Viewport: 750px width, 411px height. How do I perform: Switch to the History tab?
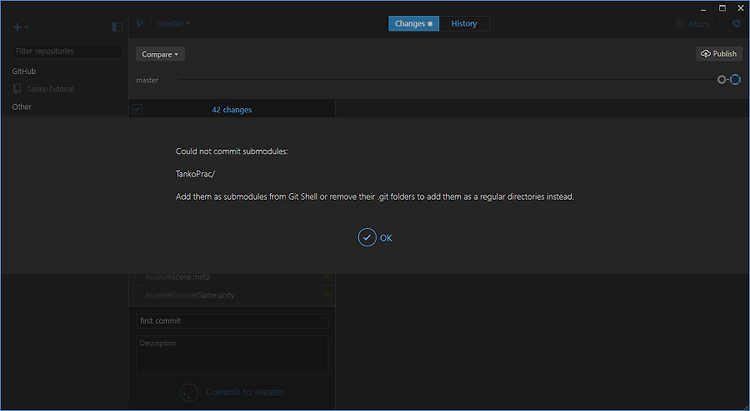pyautogui.click(x=464, y=24)
